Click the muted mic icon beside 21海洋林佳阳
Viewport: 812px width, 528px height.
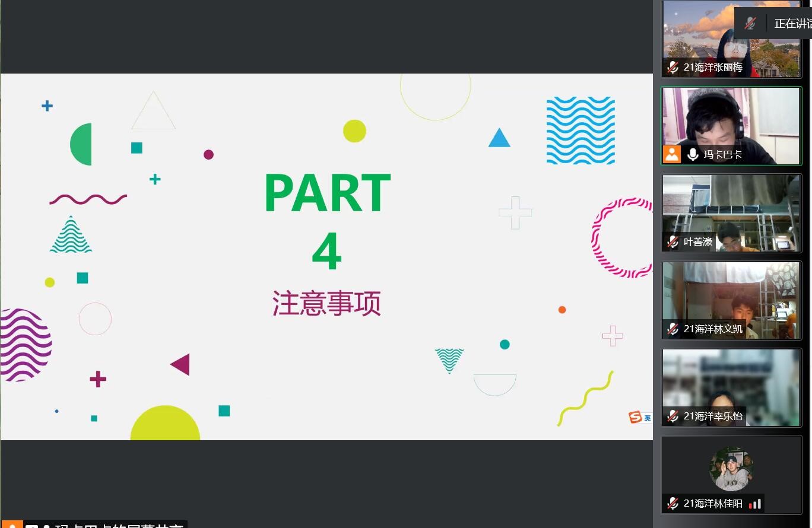[x=673, y=504]
